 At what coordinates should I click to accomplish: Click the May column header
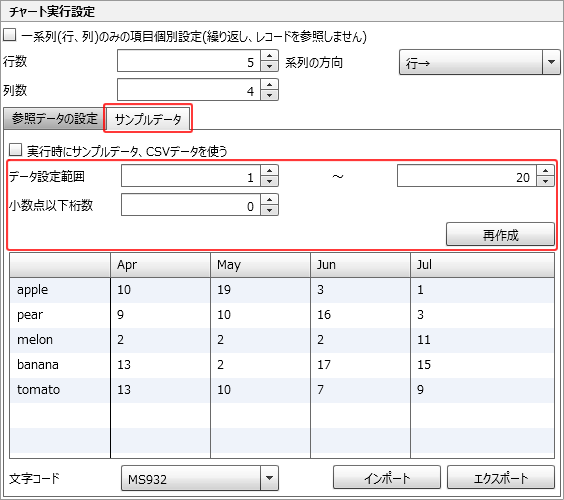point(260,265)
